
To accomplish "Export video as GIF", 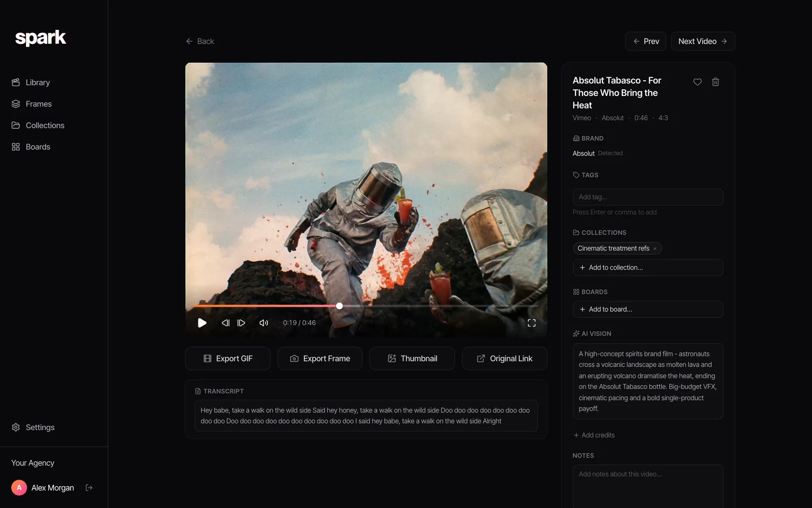I will (228, 359).
